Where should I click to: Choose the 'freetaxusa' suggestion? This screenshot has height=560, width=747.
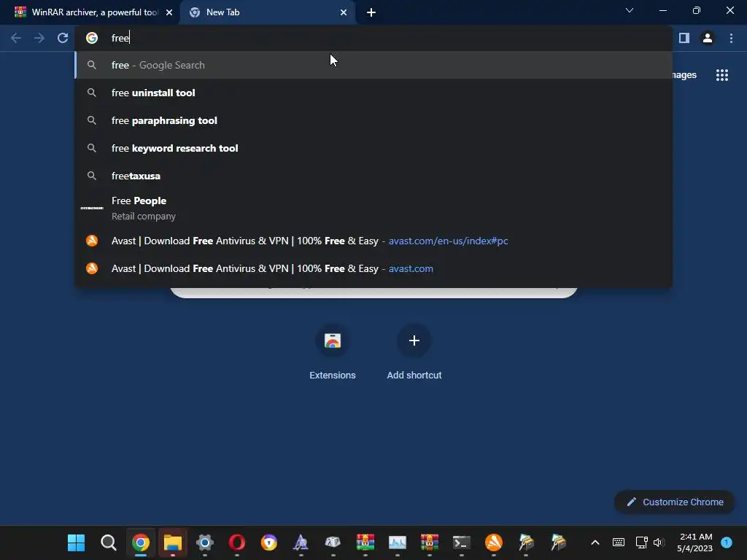pyautogui.click(x=373, y=176)
